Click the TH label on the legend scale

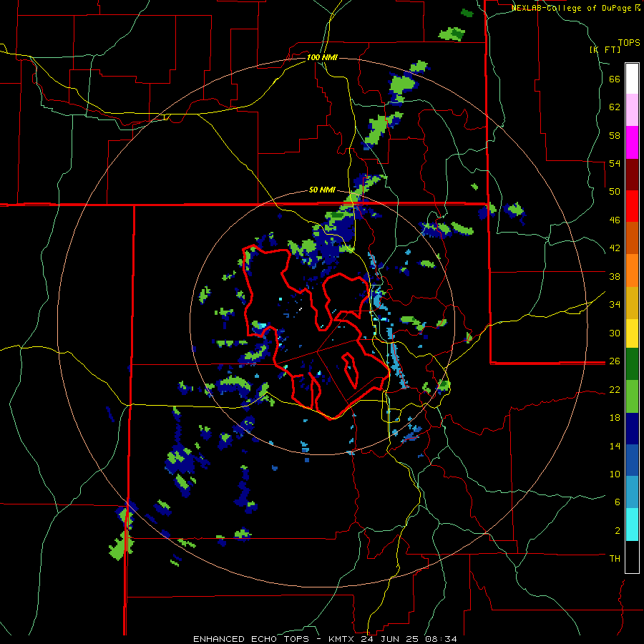pyautogui.click(x=615, y=559)
